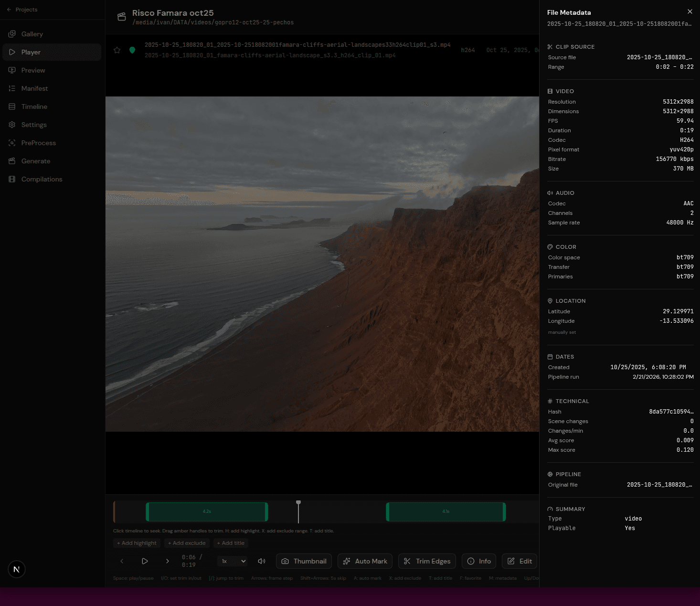Click the speaker icon to mute audio
This screenshot has width=700, height=606.
(261, 561)
